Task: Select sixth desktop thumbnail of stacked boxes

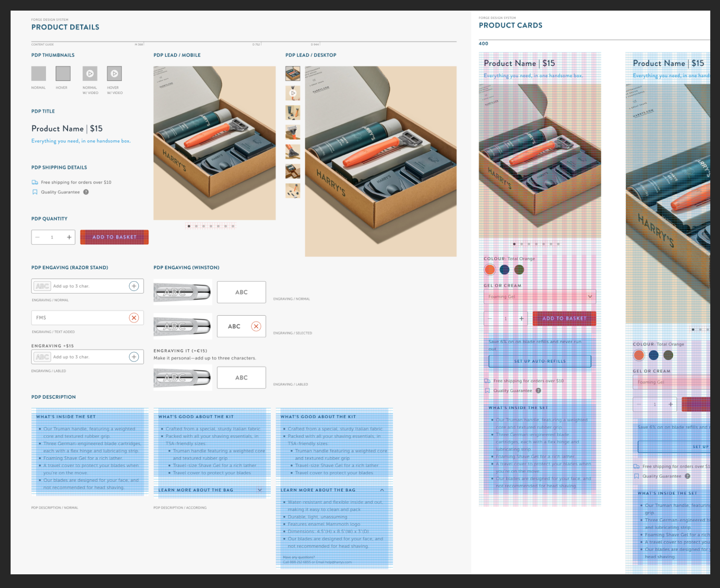Action: tap(293, 171)
